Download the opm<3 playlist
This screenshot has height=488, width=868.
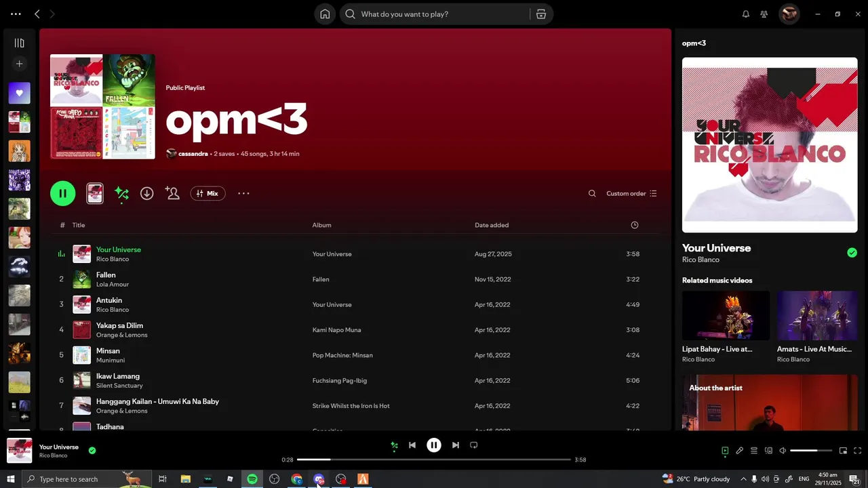pyautogui.click(x=146, y=193)
